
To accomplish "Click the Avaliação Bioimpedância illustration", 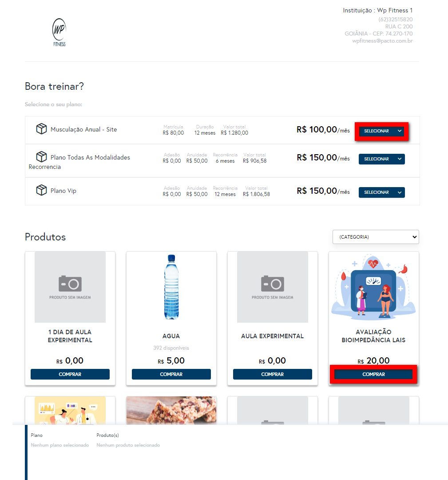I will click(x=373, y=287).
